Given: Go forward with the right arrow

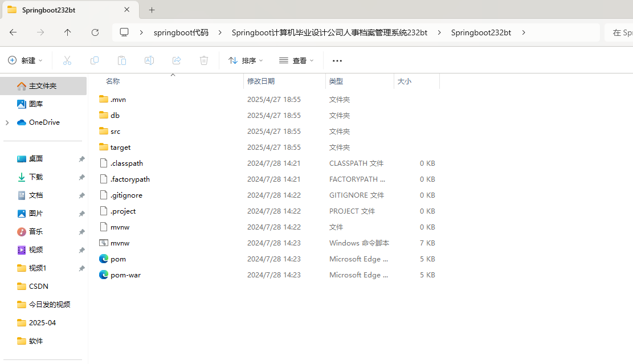Looking at the screenshot, I should (40, 32).
